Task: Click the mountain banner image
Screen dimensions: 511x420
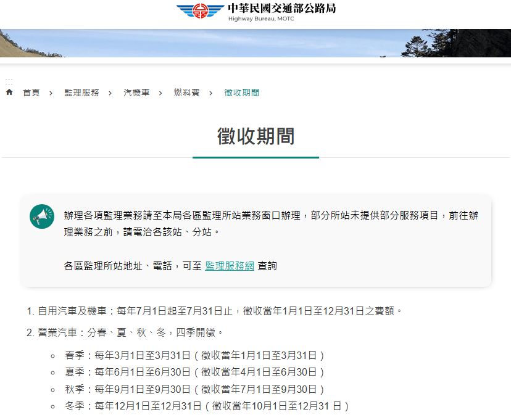Action: (255, 43)
